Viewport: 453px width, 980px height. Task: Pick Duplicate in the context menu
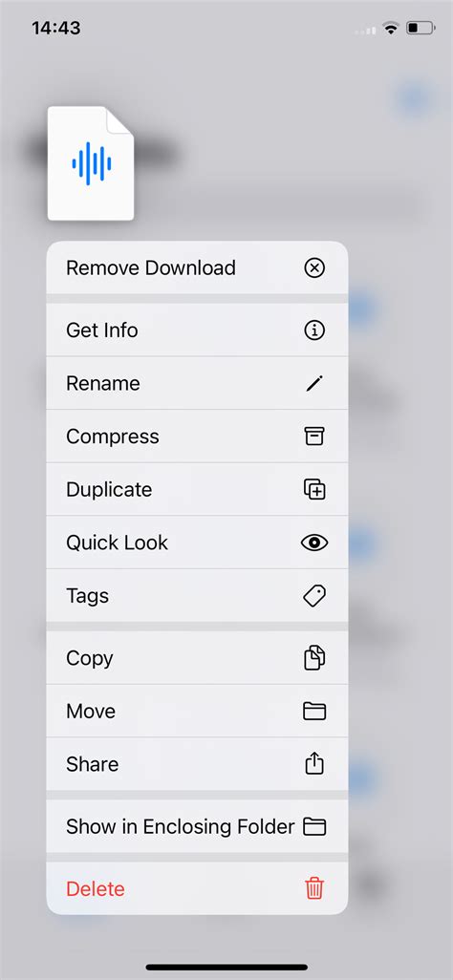click(197, 489)
